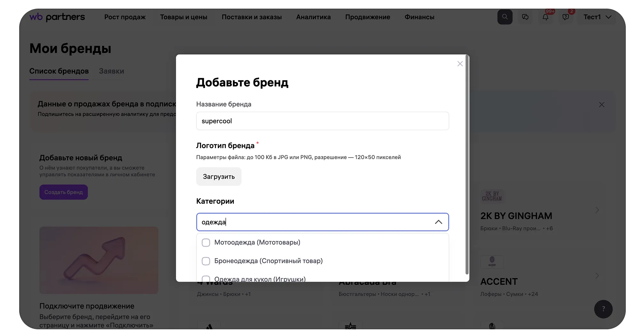Open the Заявки tab
Screen dimensions: 644x336
(x=111, y=71)
